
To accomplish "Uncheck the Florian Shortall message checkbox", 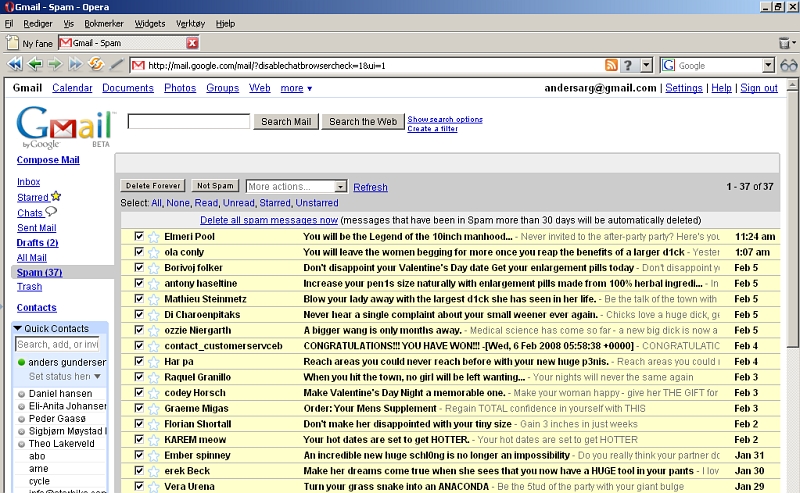I will point(139,423).
